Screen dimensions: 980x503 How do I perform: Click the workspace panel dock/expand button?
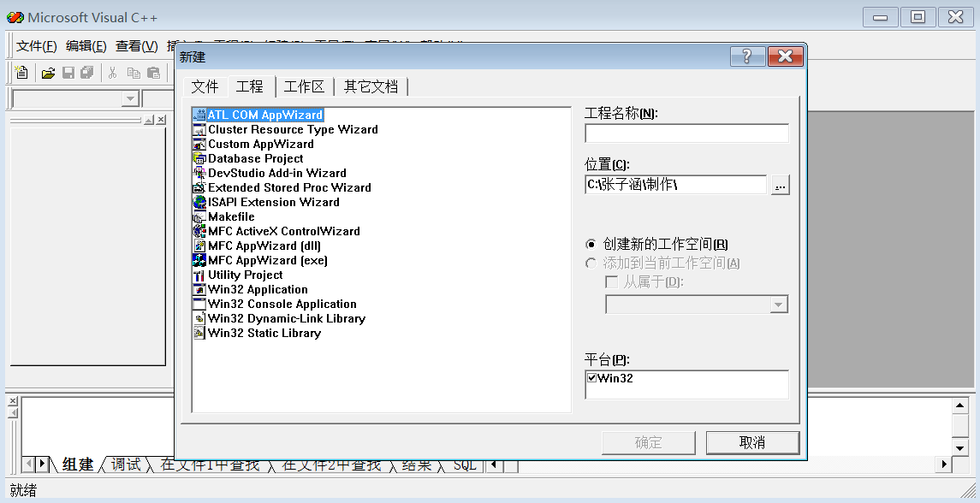pos(150,120)
